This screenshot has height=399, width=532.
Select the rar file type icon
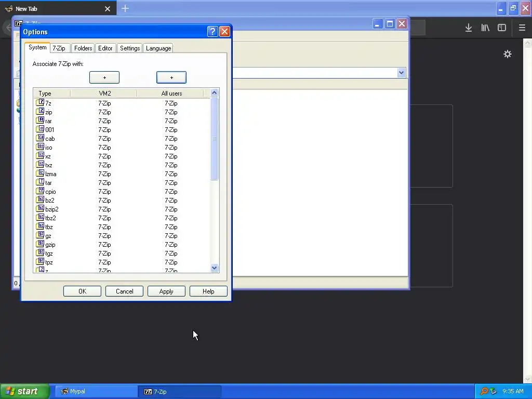pyautogui.click(x=40, y=120)
